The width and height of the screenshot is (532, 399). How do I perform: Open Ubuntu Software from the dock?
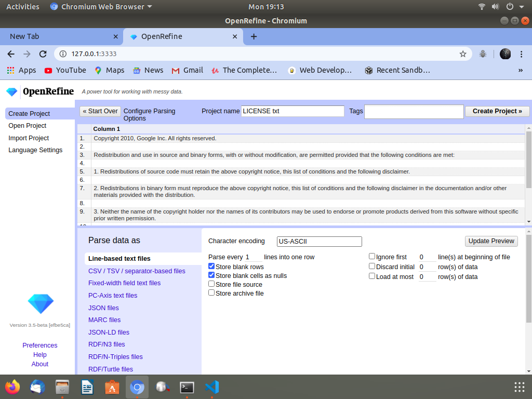coord(112,387)
